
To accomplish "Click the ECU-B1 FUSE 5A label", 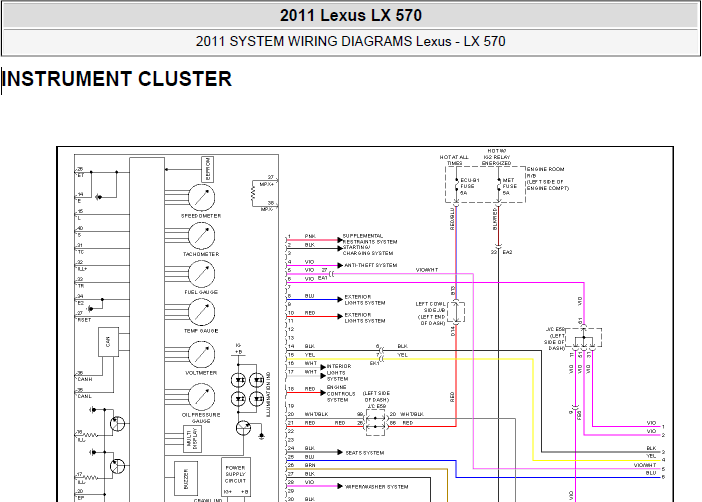I will 470,186.
